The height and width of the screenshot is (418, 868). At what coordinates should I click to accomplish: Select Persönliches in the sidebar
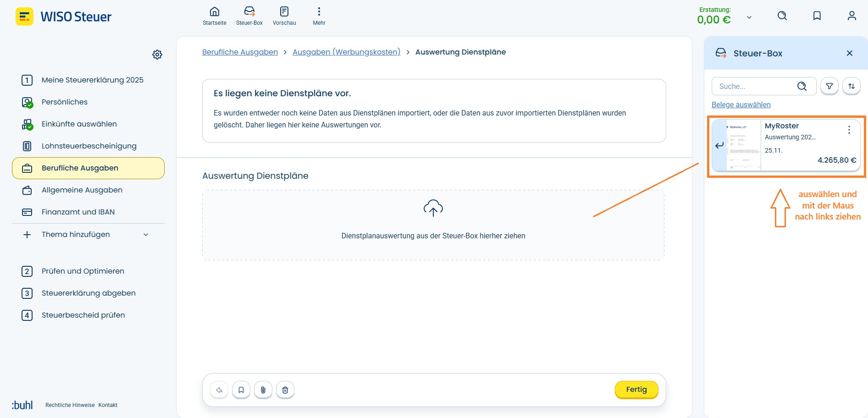(x=88, y=102)
